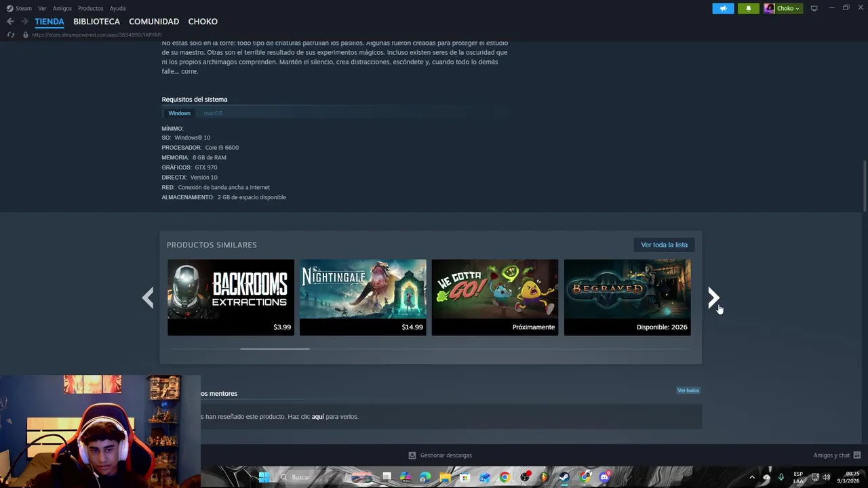The width and height of the screenshot is (868, 488).
Task: Go to the BIBLIOTECA section
Action: 96,22
